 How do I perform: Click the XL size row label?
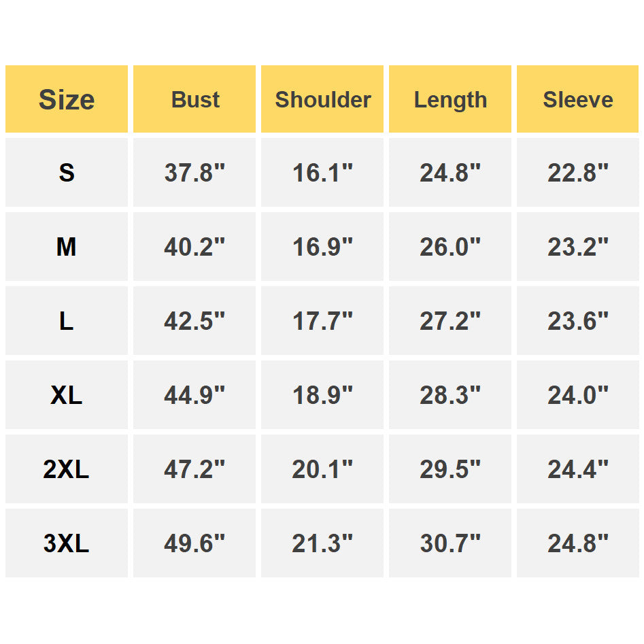(67, 394)
